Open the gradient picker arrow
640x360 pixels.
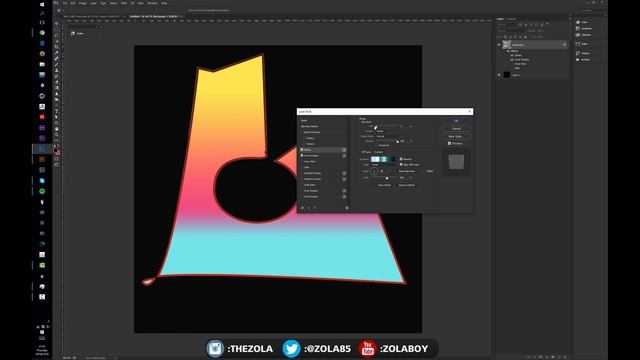[396, 159]
